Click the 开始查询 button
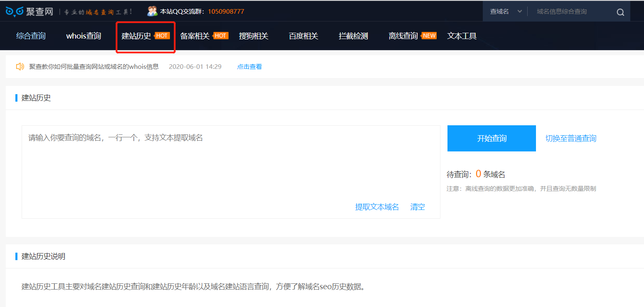Image resolution: width=644 pixels, height=307 pixels. [x=492, y=138]
